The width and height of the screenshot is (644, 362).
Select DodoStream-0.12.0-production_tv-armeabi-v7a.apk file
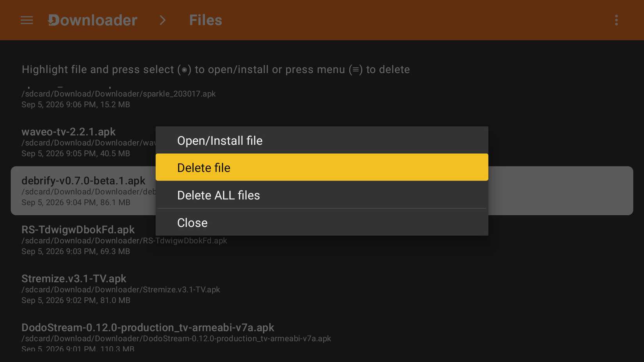pyautogui.click(x=148, y=328)
